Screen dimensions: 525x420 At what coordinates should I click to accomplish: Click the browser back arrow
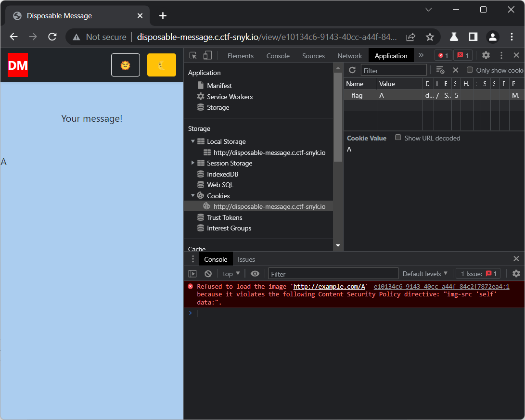point(14,37)
